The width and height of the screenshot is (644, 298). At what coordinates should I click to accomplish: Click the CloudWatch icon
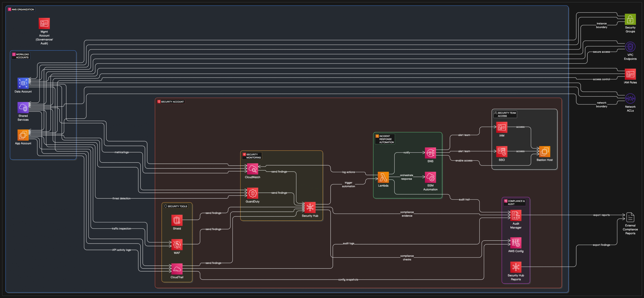click(x=252, y=169)
